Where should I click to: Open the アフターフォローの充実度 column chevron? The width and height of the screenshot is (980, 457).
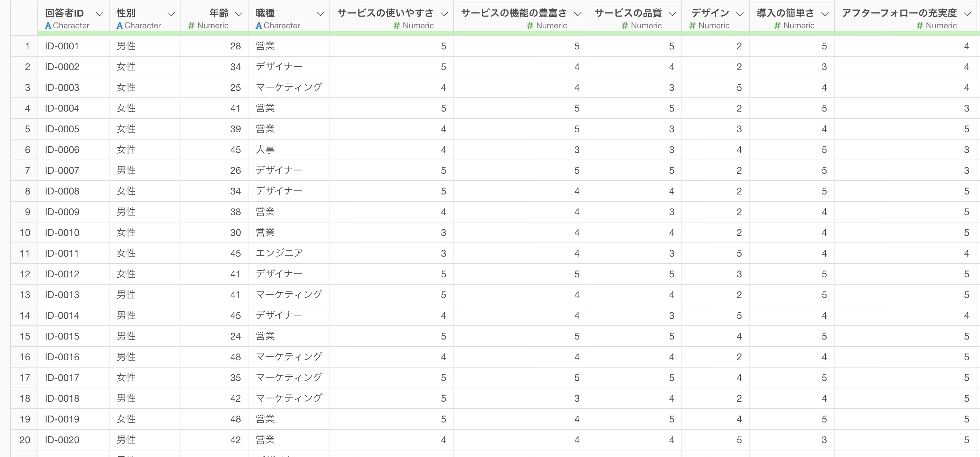click(x=967, y=14)
